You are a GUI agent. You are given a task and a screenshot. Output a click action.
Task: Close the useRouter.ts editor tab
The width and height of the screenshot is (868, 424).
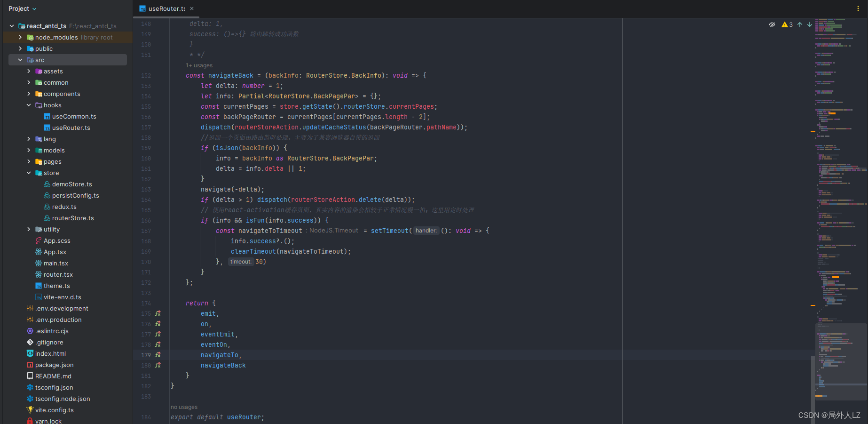192,8
